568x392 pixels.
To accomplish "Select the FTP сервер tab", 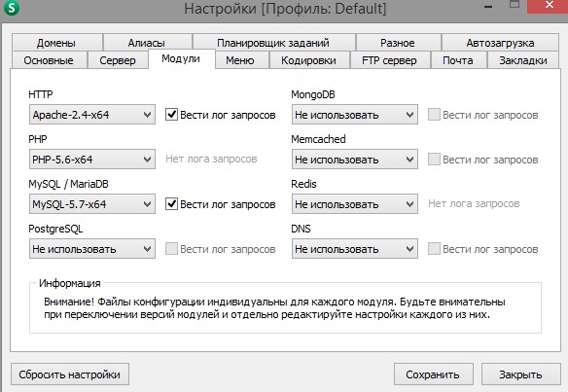I will pyautogui.click(x=390, y=60).
